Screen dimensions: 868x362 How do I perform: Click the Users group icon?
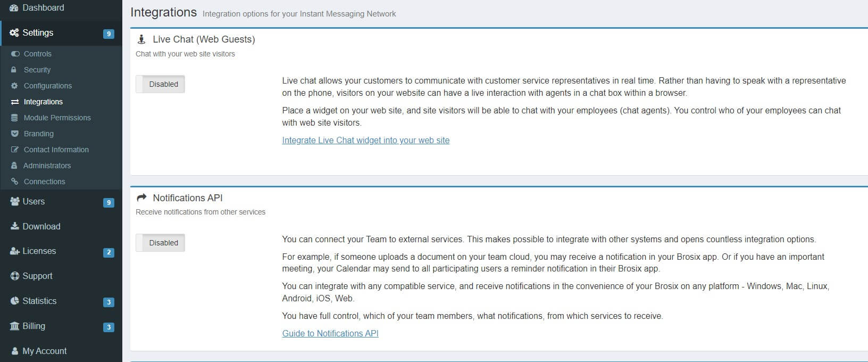tap(14, 202)
